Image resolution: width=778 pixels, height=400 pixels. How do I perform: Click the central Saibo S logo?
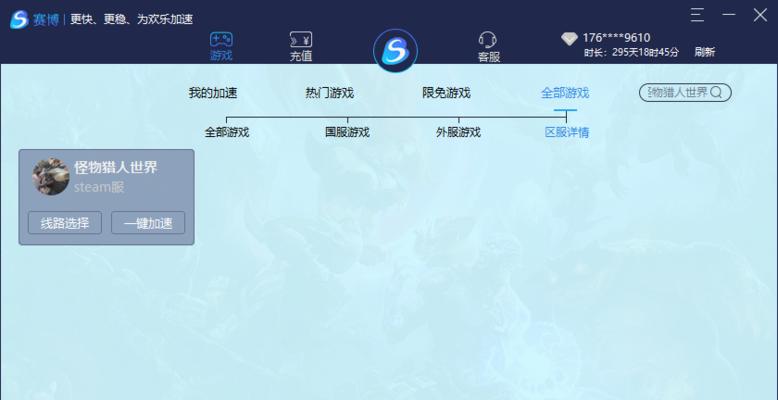point(395,51)
